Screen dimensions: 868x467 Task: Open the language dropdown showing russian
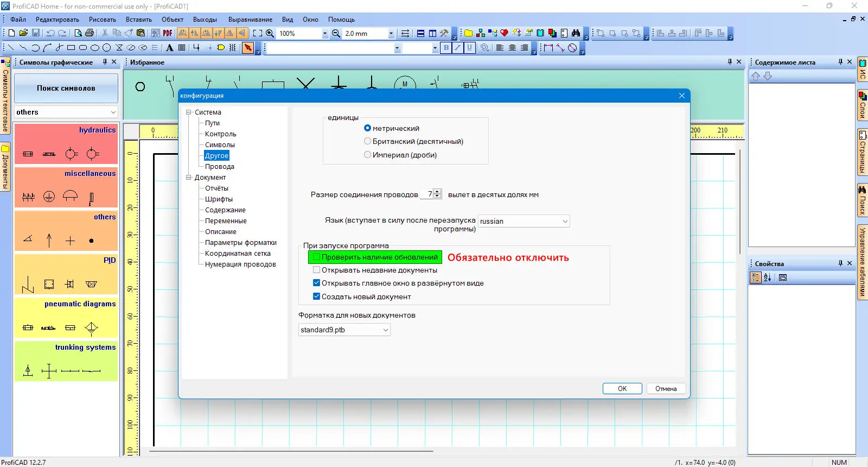tap(524, 221)
